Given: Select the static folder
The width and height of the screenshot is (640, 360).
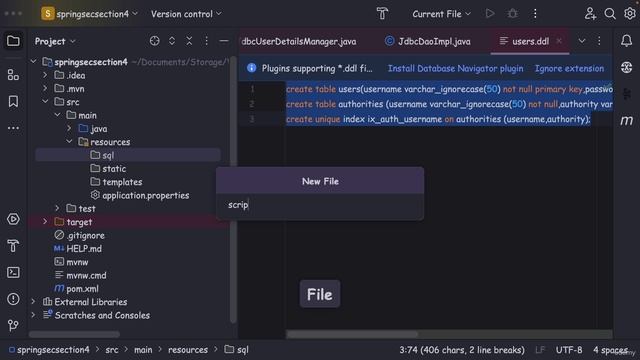Looking at the screenshot, I should tap(108, 169).
